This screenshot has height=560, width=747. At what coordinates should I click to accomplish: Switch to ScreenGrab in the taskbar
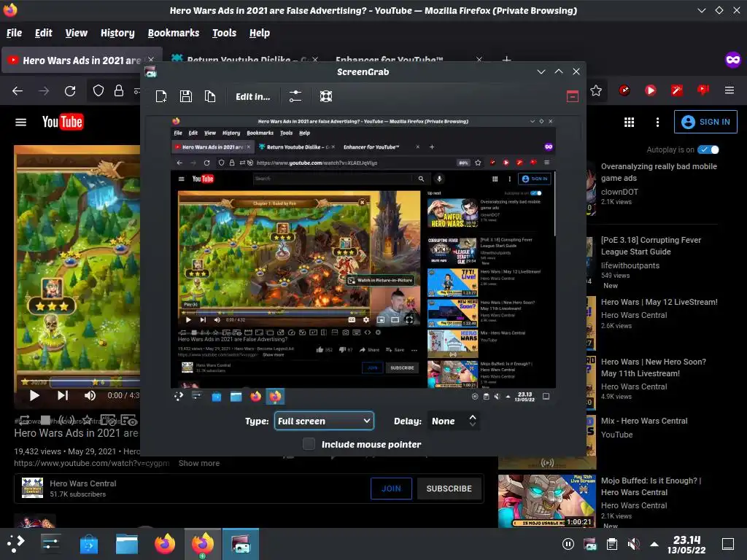(x=241, y=544)
